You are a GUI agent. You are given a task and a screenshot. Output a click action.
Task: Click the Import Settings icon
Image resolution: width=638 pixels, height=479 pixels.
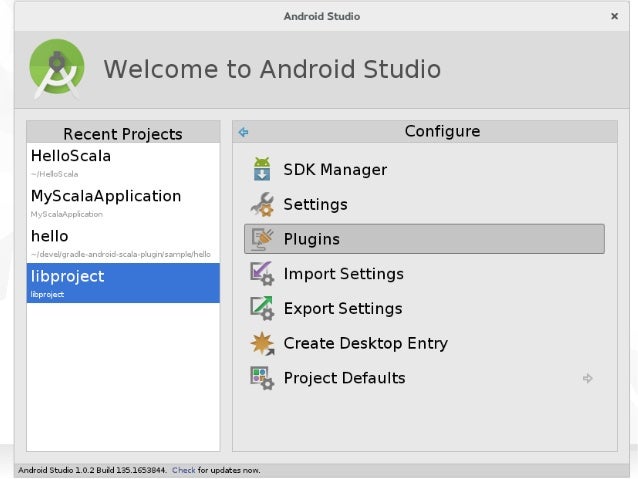262,273
